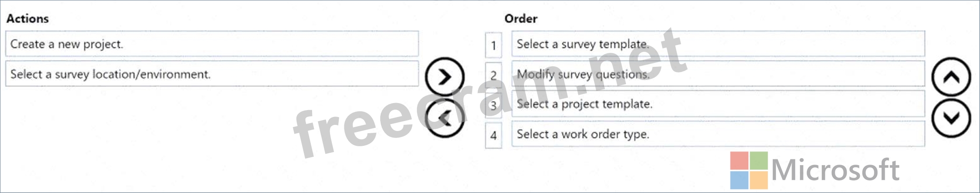Click the 'Actions' column heading
This screenshot has width=980, height=193.
tap(28, 19)
